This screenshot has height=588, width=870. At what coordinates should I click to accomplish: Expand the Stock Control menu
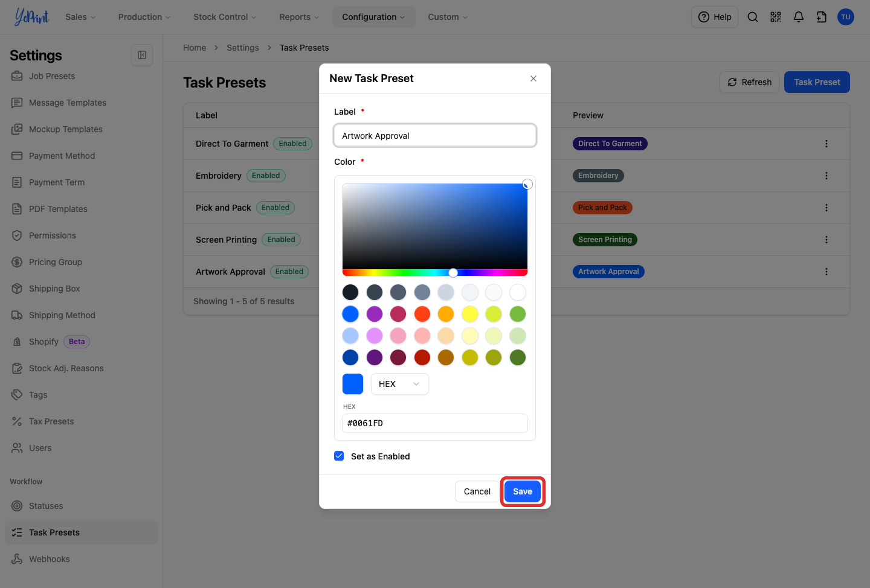(225, 17)
